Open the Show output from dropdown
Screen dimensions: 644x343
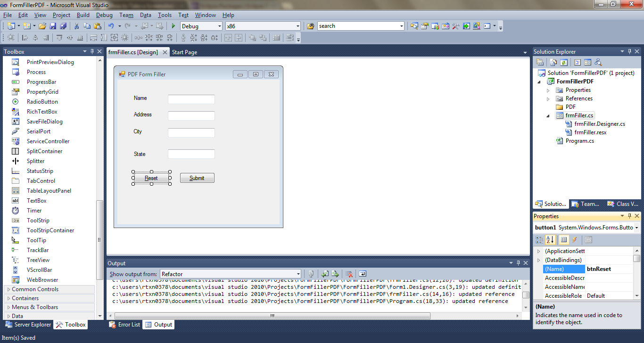coord(297,273)
